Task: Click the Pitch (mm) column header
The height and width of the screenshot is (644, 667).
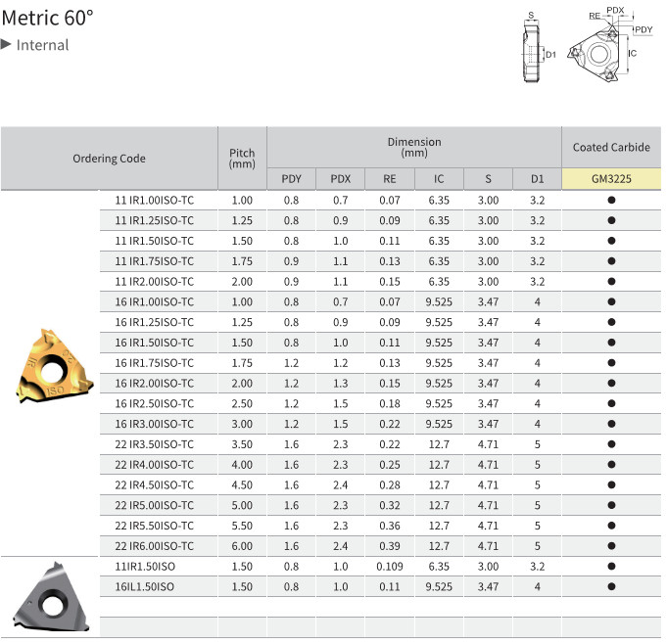Action: tap(242, 159)
